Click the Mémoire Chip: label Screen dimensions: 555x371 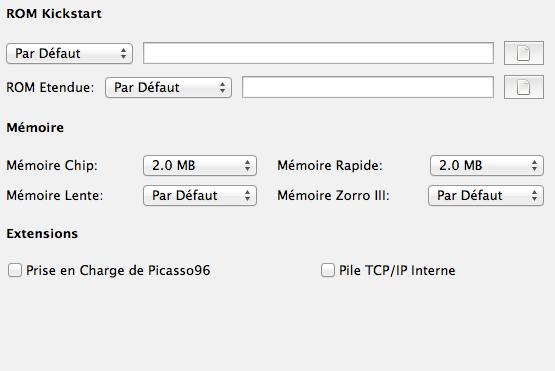tap(52, 165)
